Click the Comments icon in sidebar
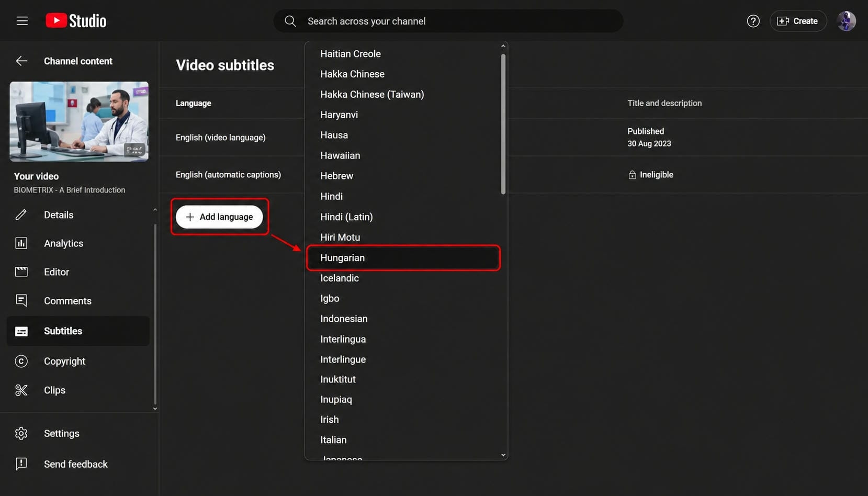 [x=21, y=300]
